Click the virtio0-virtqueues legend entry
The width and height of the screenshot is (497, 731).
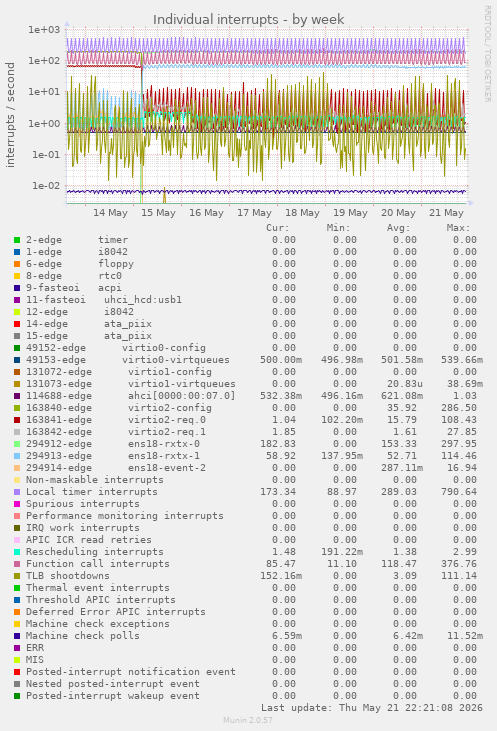click(176, 360)
